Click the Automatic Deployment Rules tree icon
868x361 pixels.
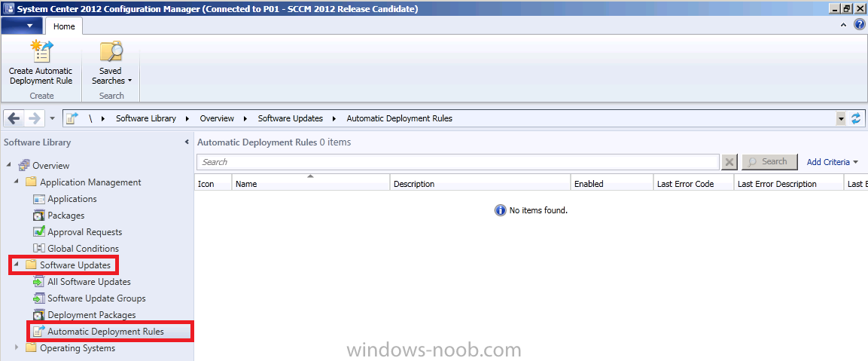[38, 332]
